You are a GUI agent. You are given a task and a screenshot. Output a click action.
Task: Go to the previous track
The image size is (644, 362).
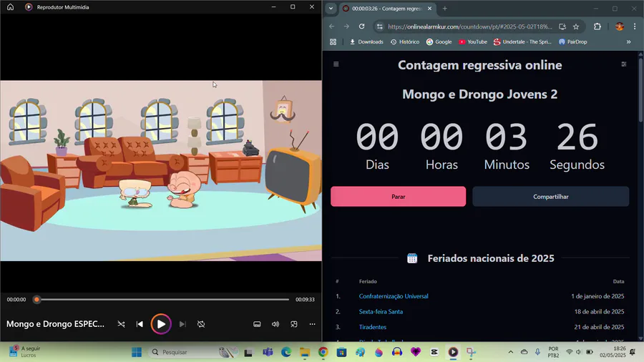coord(140,324)
